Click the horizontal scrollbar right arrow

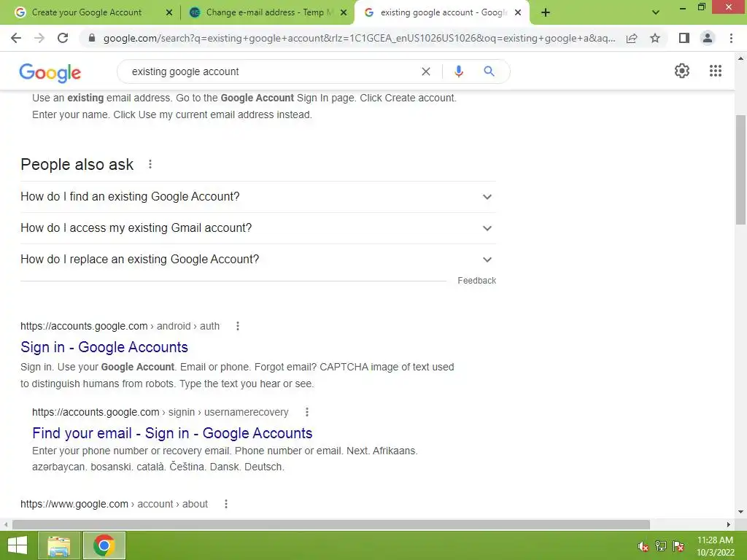tap(728, 524)
